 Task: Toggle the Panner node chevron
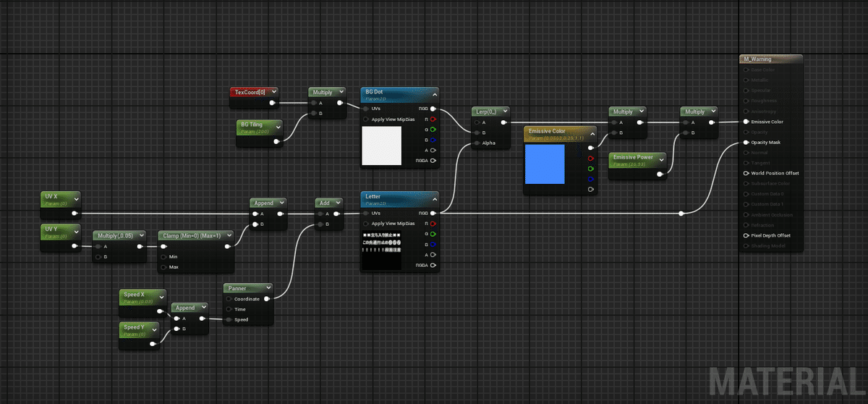click(x=268, y=288)
